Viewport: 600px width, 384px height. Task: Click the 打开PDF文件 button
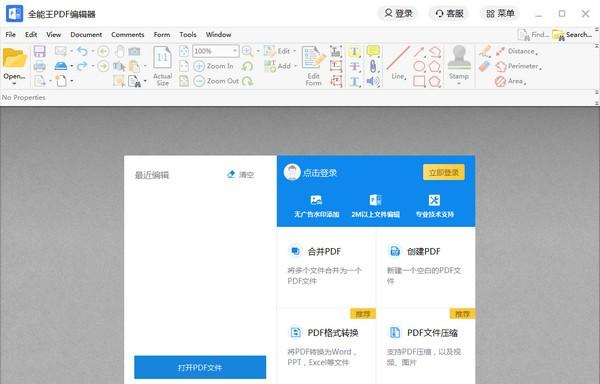(x=200, y=367)
